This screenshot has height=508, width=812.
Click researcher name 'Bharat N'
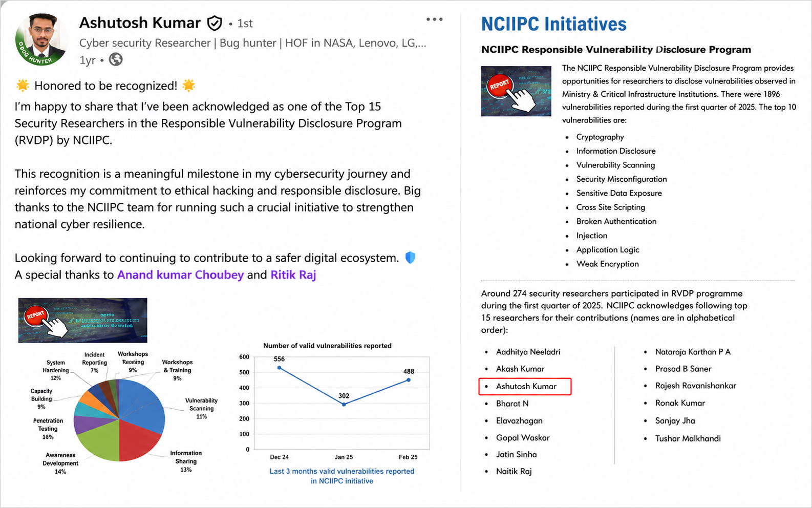pos(512,404)
